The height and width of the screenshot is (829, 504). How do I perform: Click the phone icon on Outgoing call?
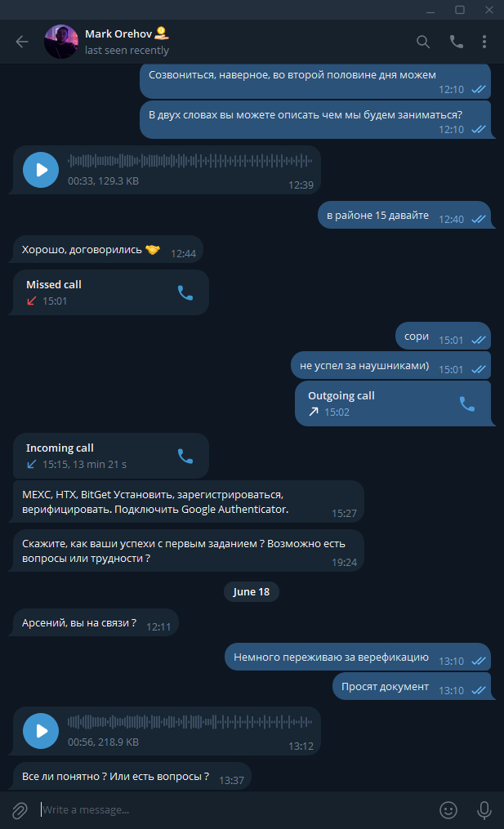coord(467,403)
